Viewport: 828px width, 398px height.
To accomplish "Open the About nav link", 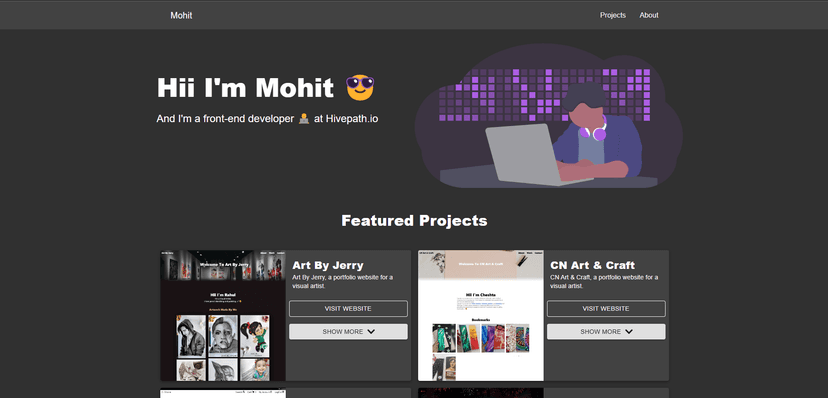I will click(648, 15).
